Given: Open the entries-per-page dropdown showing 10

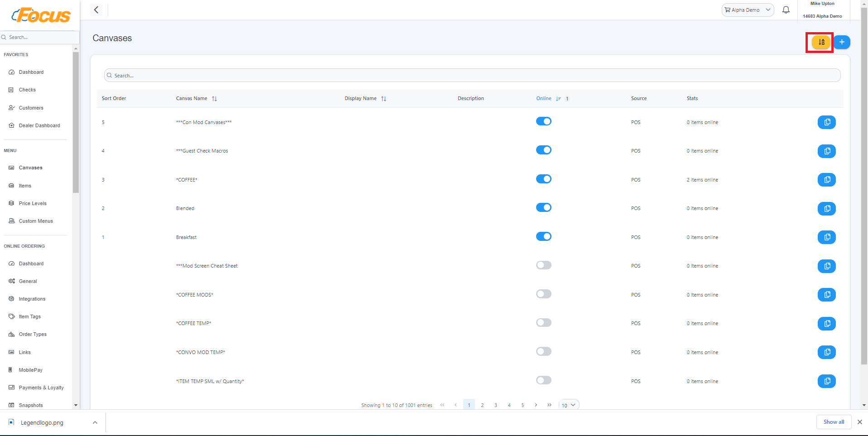Looking at the screenshot, I should pyautogui.click(x=569, y=405).
